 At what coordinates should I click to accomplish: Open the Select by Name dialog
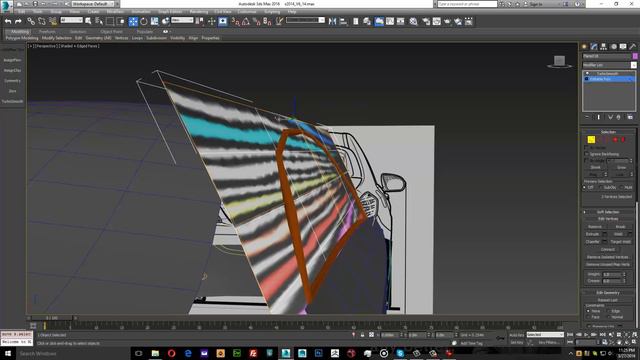pos(99,21)
